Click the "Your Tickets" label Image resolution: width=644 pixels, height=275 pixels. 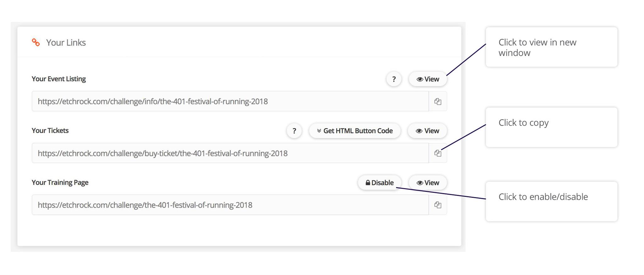pyautogui.click(x=50, y=131)
